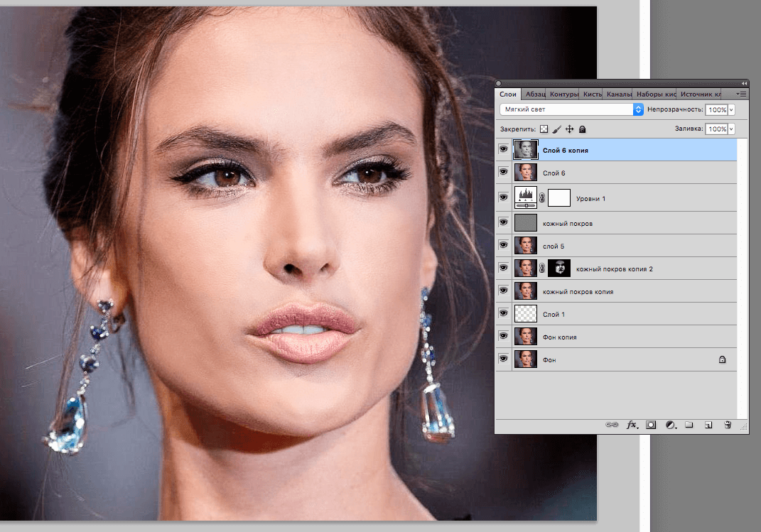
Task: Toggle visibility of the Уровни 1 layer
Action: pos(503,197)
